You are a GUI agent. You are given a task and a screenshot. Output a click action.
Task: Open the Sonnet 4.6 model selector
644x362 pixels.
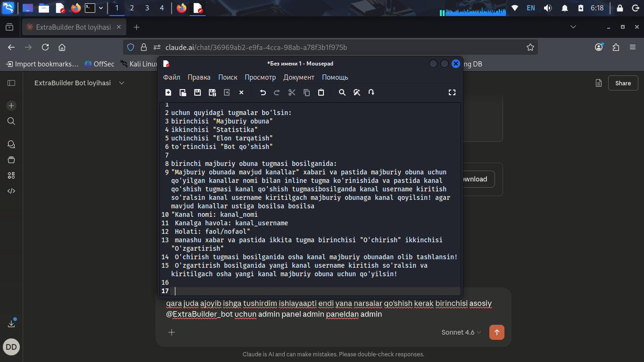pos(461,332)
